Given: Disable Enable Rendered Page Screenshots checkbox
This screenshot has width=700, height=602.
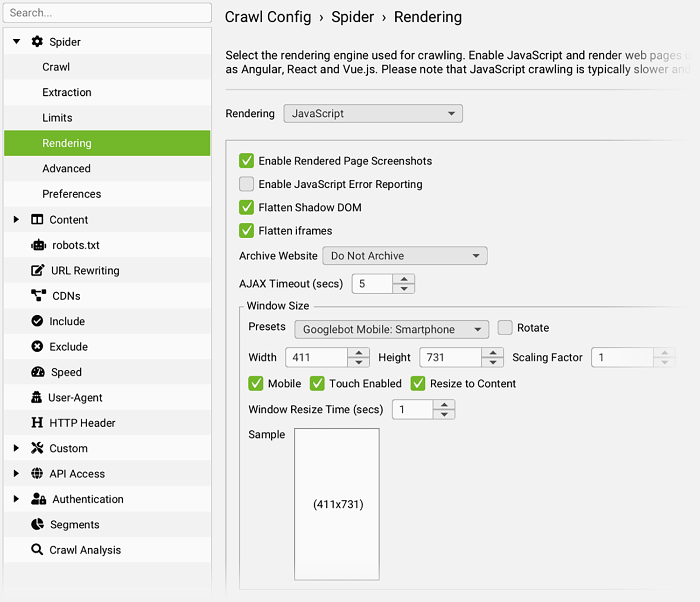Looking at the screenshot, I should pos(246,161).
